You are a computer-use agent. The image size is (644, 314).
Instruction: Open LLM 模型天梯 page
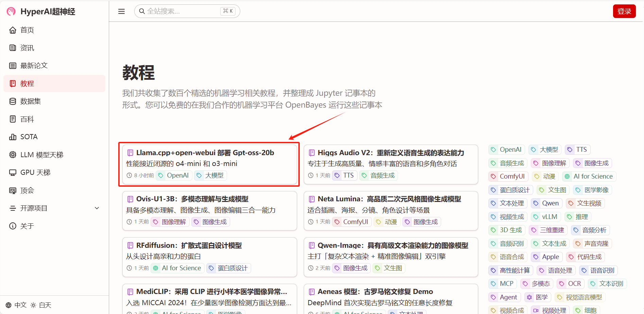[x=41, y=155]
